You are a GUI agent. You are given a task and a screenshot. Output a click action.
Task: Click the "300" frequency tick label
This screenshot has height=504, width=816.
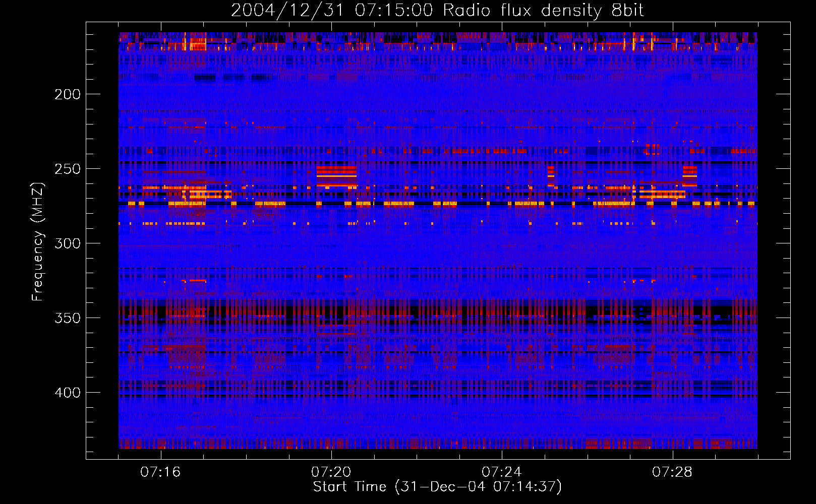click(x=68, y=243)
